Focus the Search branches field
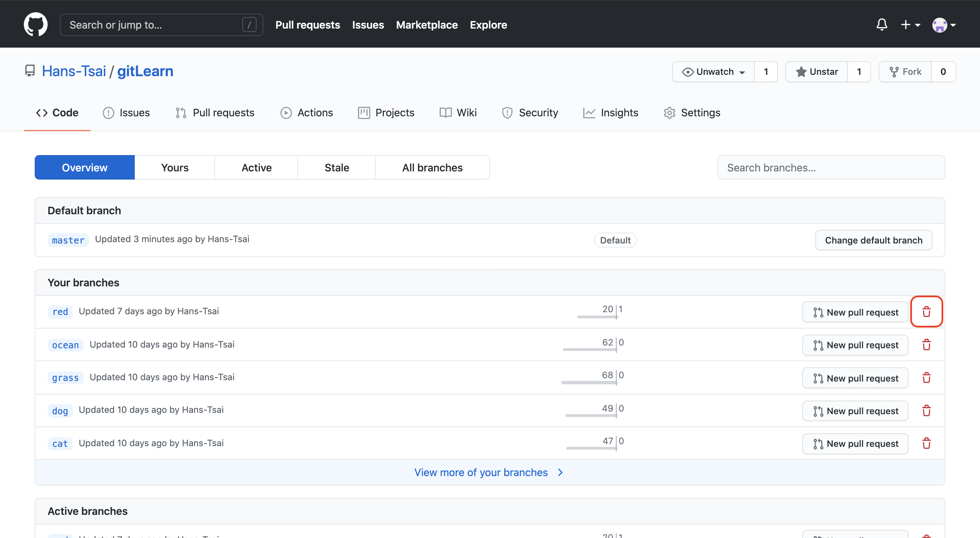The height and width of the screenshot is (538, 980). pos(831,167)
